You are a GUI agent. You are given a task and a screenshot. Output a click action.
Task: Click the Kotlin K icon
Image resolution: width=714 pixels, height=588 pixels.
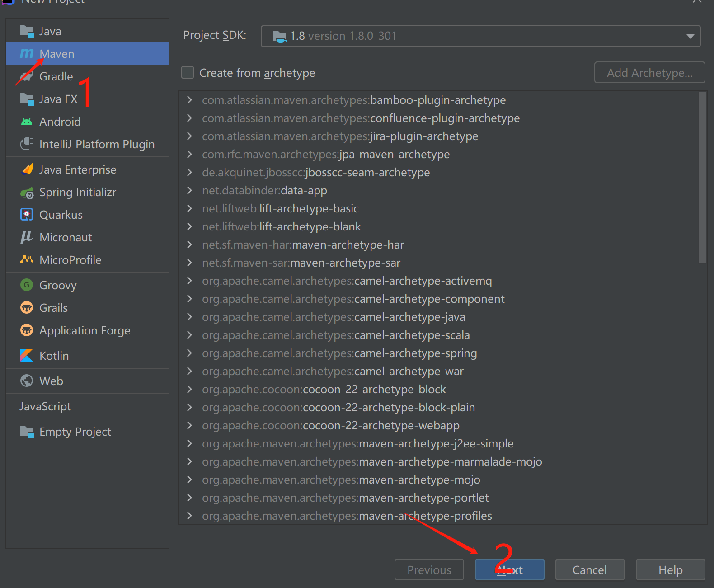[x=27, y=356]
